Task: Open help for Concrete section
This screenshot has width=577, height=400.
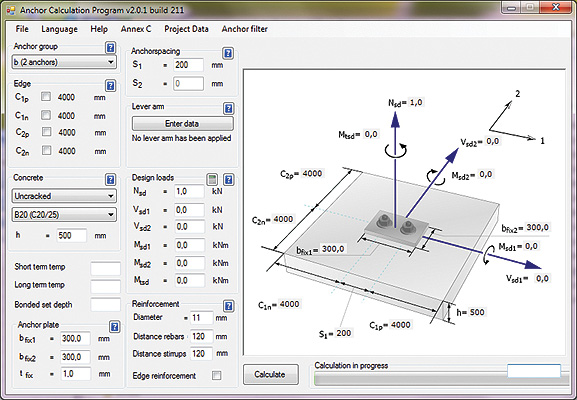Action: [x=110, y=180]
